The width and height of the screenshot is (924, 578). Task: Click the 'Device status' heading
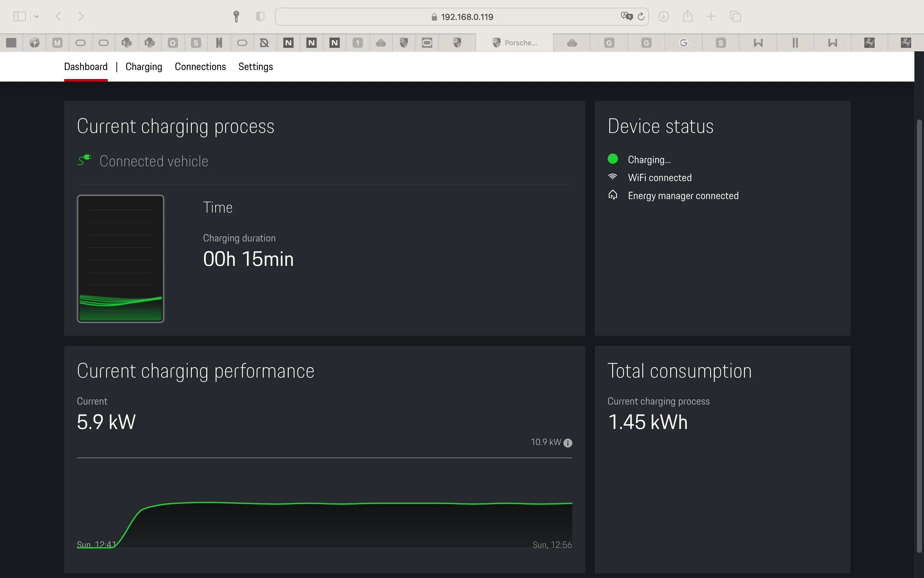(x=661, y=126)
